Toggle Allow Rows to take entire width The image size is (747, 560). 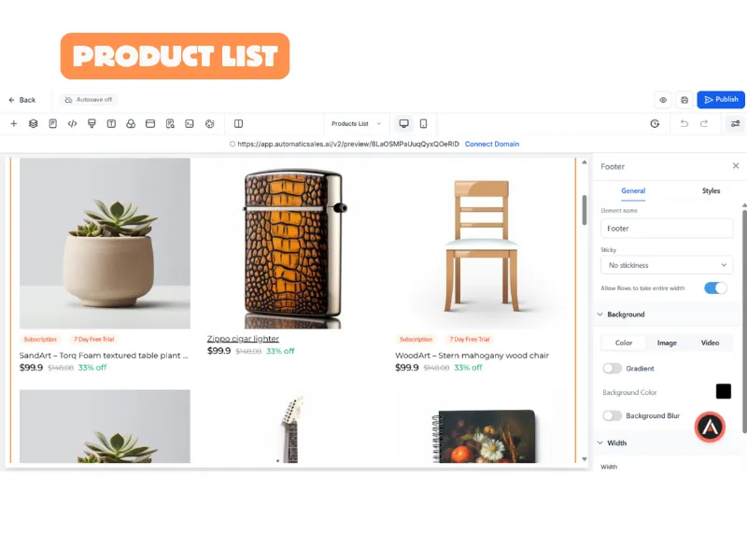click(x=715, y=288)
